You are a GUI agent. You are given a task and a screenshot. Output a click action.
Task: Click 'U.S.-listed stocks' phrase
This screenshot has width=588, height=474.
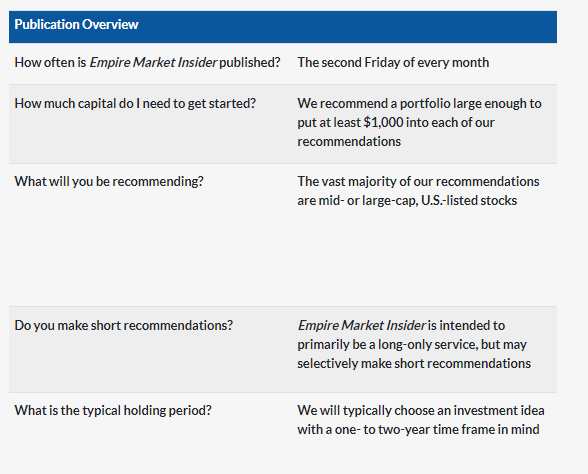[x=469, y=201]
